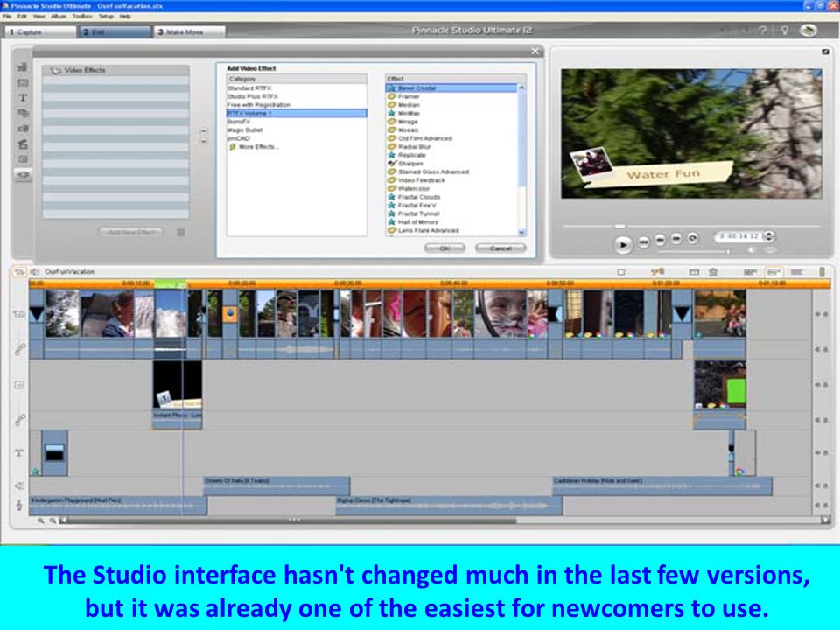Click the zoom out magnifier on the timeline

point(53,521)
